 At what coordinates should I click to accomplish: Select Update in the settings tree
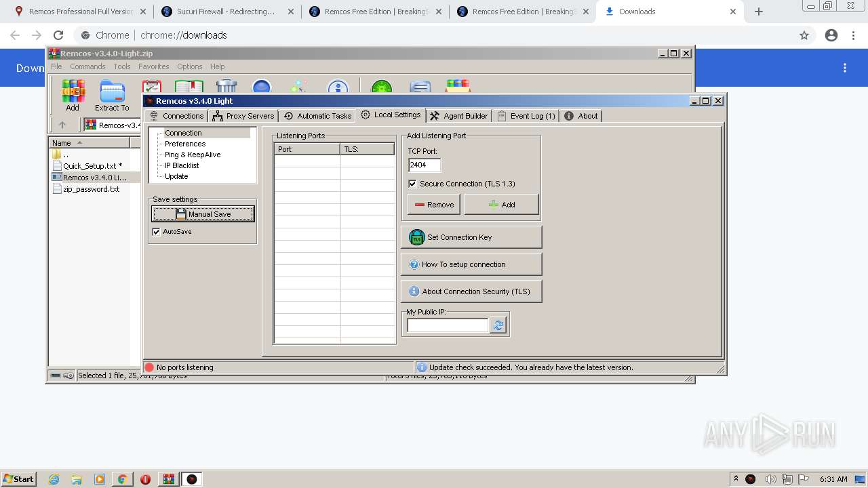(x=176, y=176)
